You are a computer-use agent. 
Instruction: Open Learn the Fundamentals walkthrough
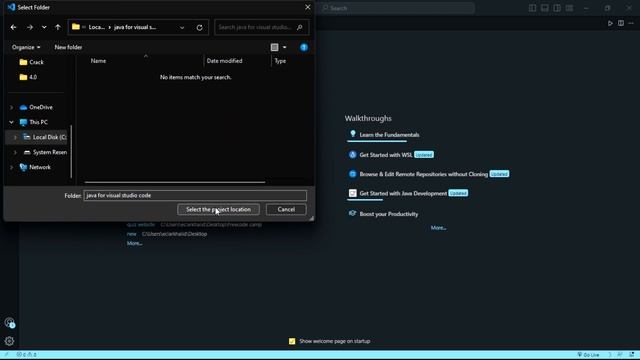(389, 135)
